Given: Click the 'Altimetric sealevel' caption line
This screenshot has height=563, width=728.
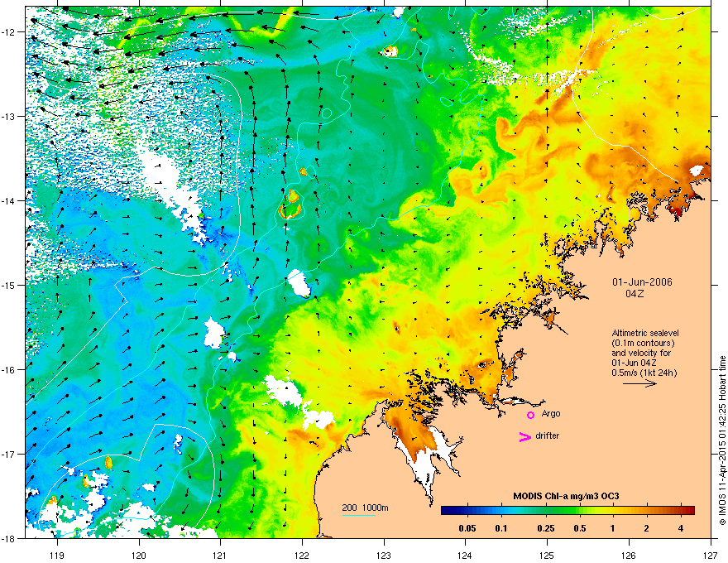Looking at the screenshot, I should coord(645,333).
